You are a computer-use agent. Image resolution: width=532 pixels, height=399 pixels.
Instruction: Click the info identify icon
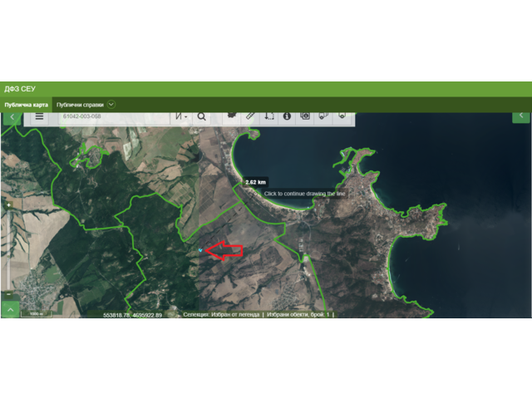(x=287, y=116)
